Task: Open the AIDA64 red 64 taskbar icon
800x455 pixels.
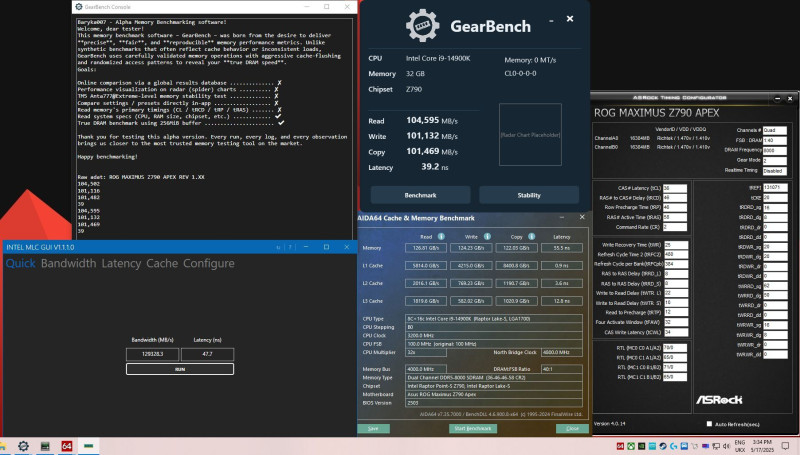Action: tap(67, 446)
